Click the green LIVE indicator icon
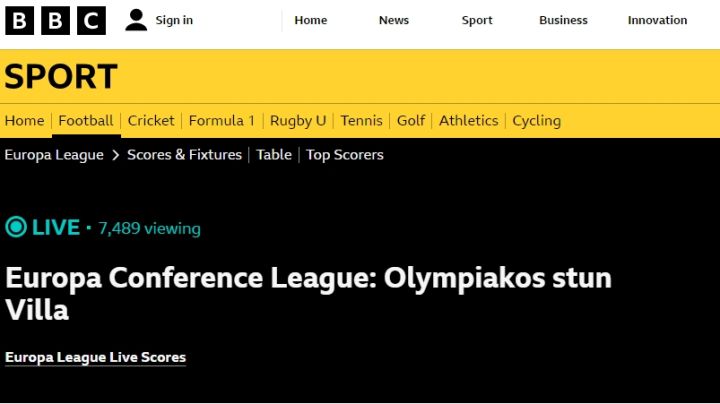This screenshot has height=404, width=720. [x=16, y=227]
